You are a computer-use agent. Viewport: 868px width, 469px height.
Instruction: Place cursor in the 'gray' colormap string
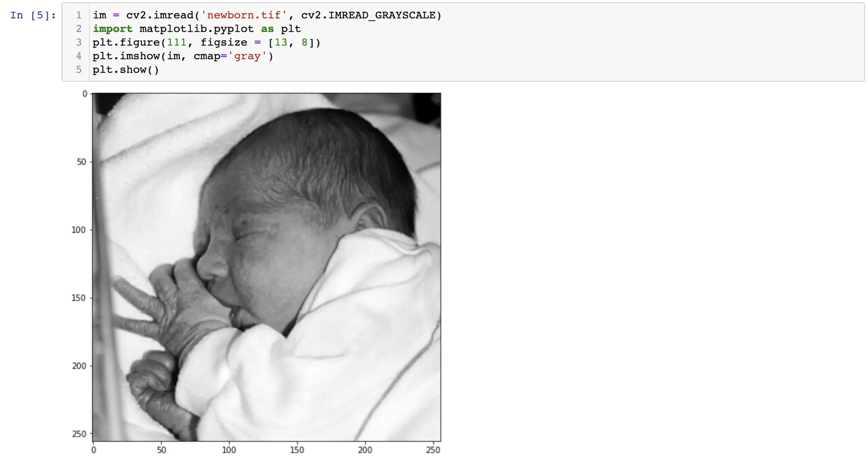(248, 56)
